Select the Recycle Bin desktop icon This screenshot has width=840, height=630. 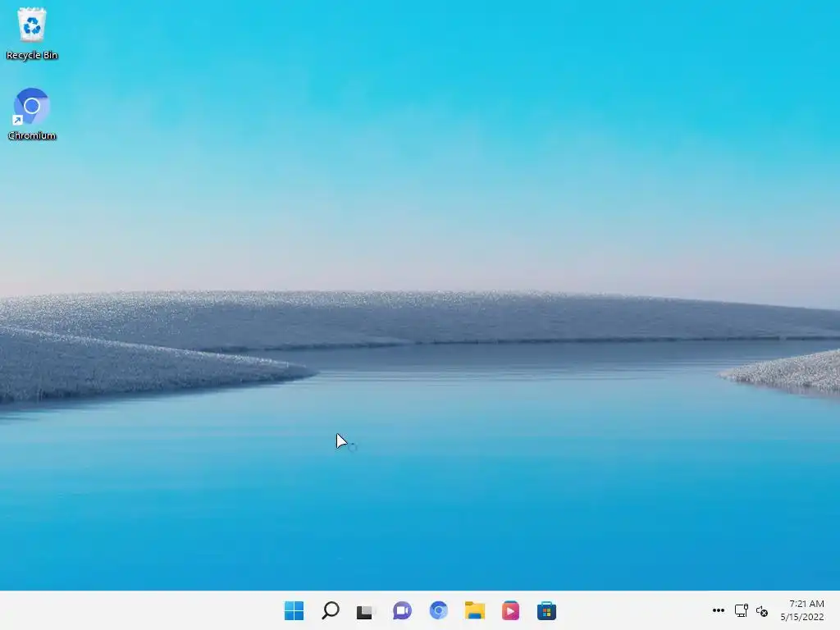32,33
